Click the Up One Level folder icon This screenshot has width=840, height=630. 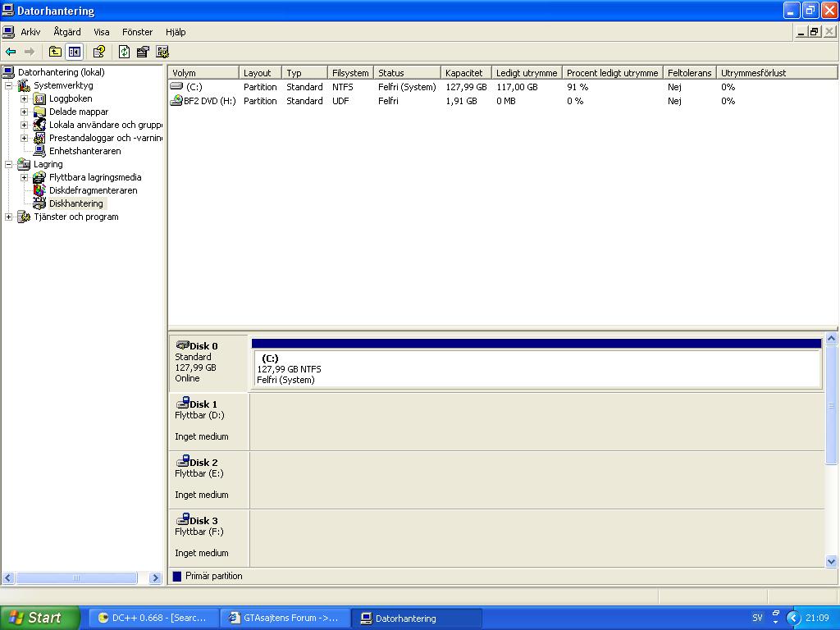point(55,52)
